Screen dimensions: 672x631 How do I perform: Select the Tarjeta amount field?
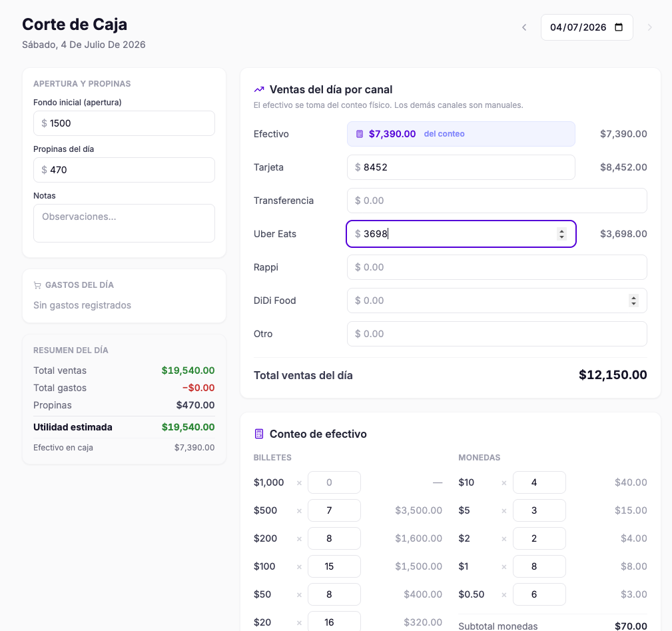[461, 167]
